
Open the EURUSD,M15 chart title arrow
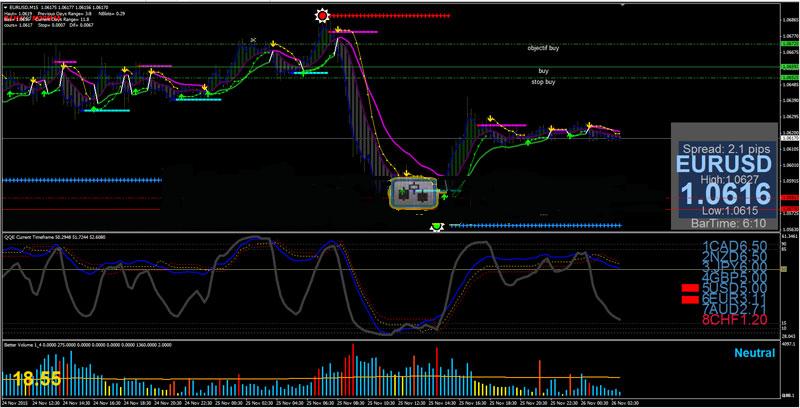pos(5,7)
